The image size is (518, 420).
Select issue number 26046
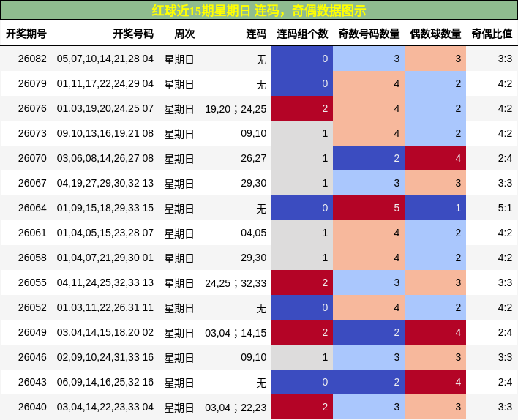pos(32,357)
